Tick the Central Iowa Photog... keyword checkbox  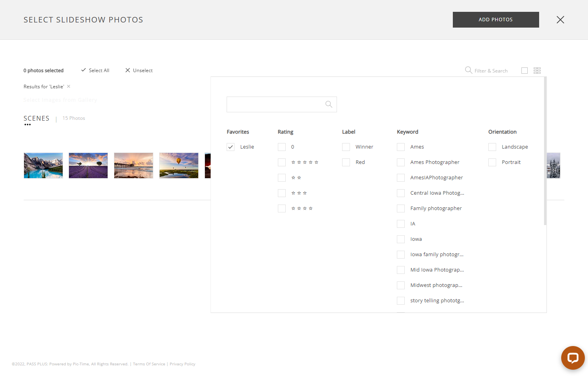point(401,193)
